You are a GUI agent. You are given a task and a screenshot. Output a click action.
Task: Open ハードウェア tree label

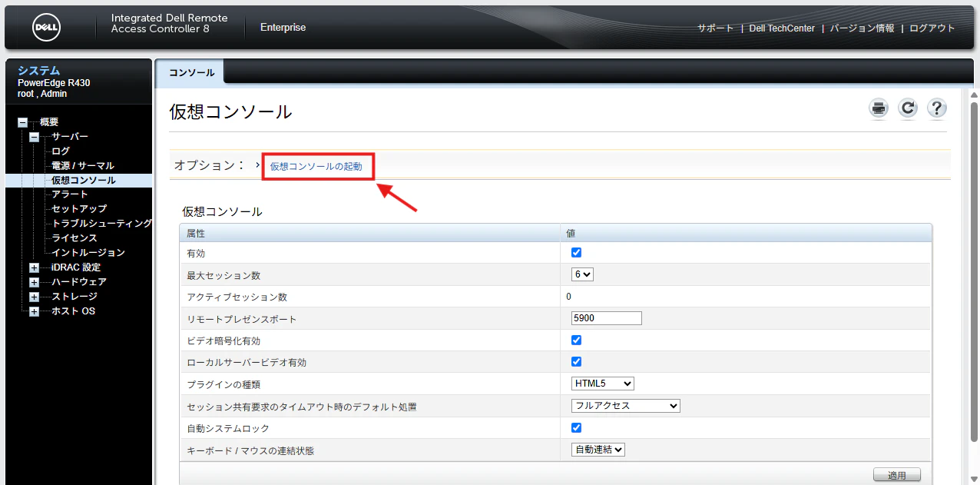pyautogui.click(x=79, y=282)
